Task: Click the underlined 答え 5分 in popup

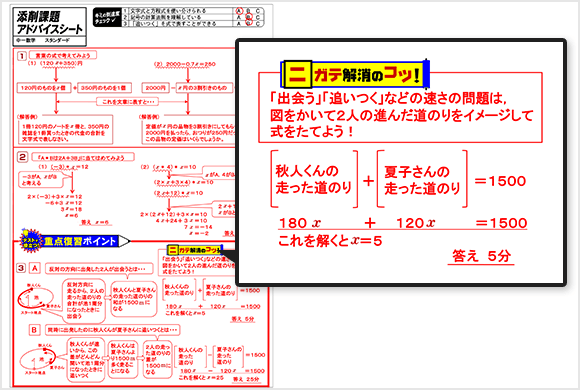Action: [x=481, y=256]
